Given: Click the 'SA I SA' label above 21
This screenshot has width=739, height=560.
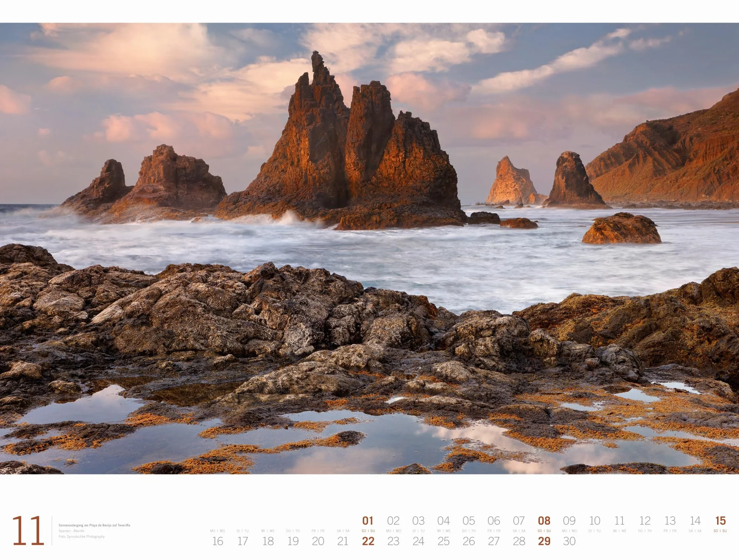Looking at the screenshot, I should pyautogui.click(x=343, y=531).
